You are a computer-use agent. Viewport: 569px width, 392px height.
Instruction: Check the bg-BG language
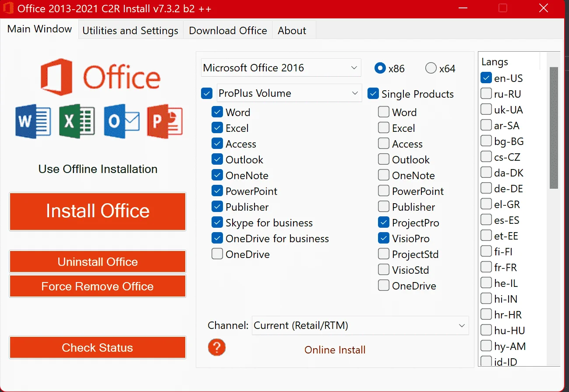(486, 141)
